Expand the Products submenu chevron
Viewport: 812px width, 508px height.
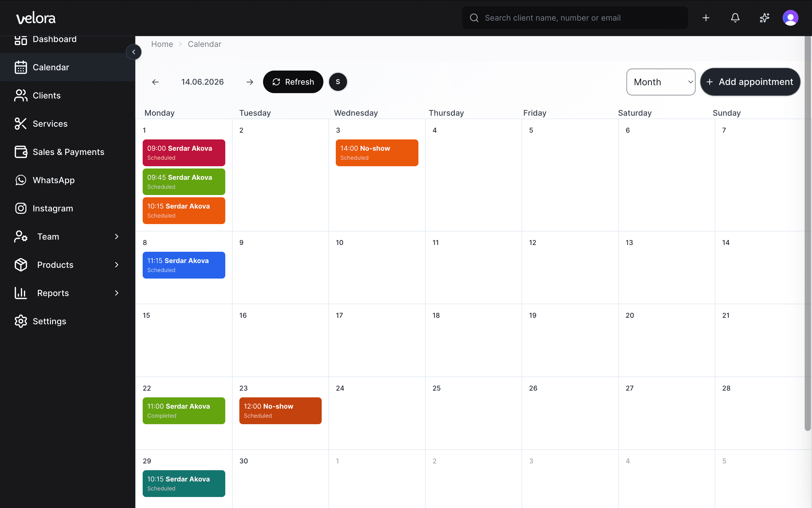116,265
